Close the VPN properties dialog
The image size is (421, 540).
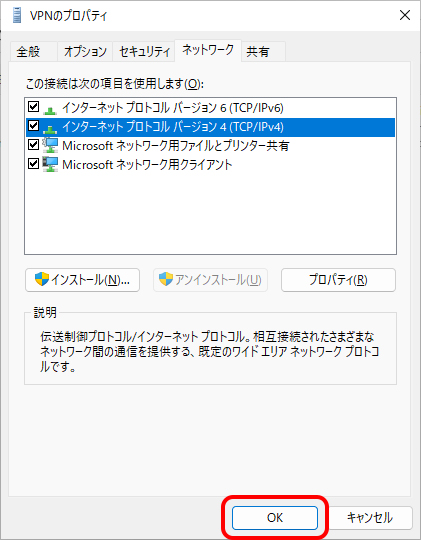click(404, 15)
